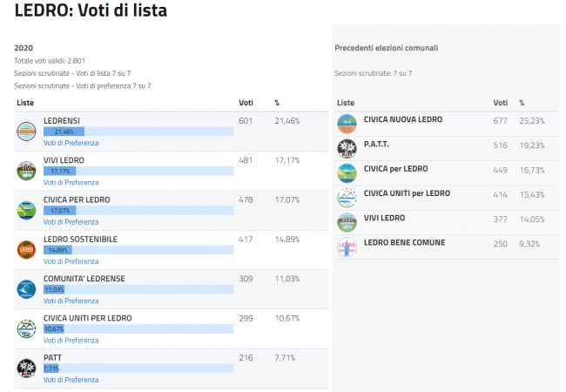Select the CIVICA NUOVA LEDRO list name
566x392 pixels.
(402, 119)
